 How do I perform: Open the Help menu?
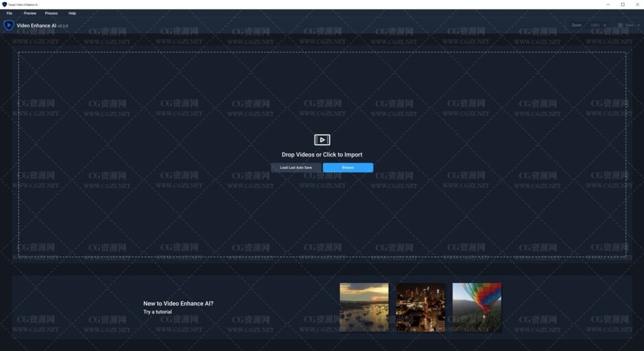(x=72, y=13)
